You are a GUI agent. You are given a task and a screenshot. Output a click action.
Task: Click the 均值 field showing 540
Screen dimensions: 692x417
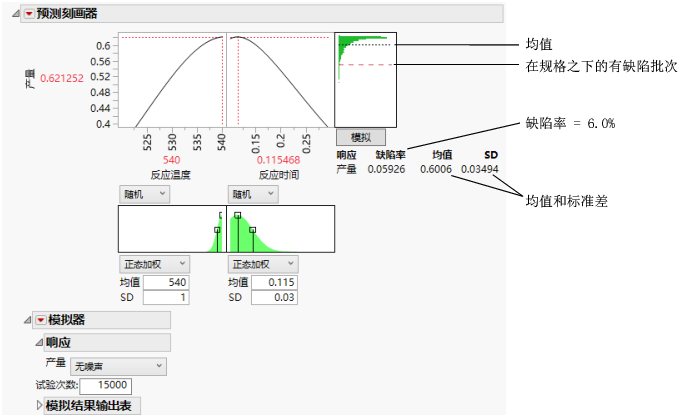pyautogui.click(x=166, y=282)
